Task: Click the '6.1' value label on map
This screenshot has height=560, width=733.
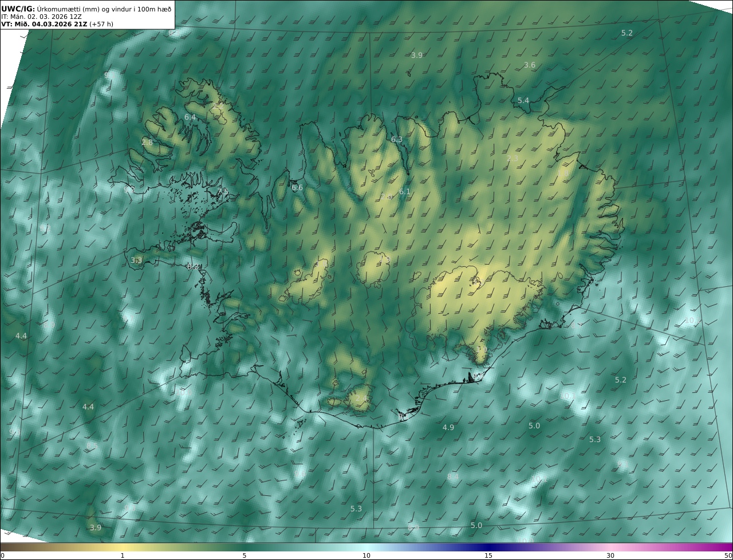Action: [x=405, y=192]
